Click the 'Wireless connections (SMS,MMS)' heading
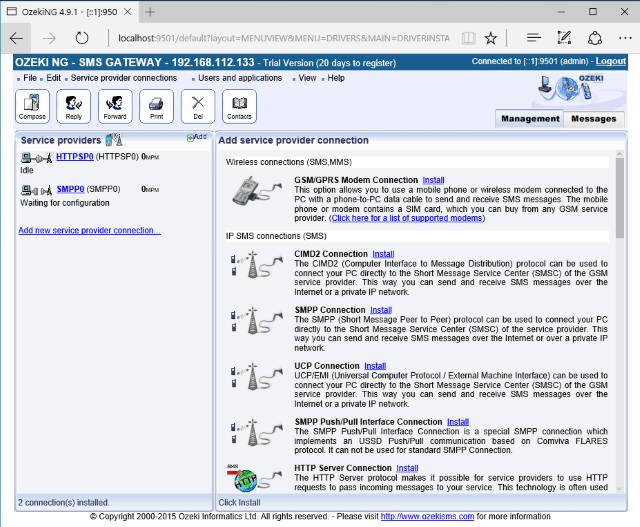 tap(289, 162)
